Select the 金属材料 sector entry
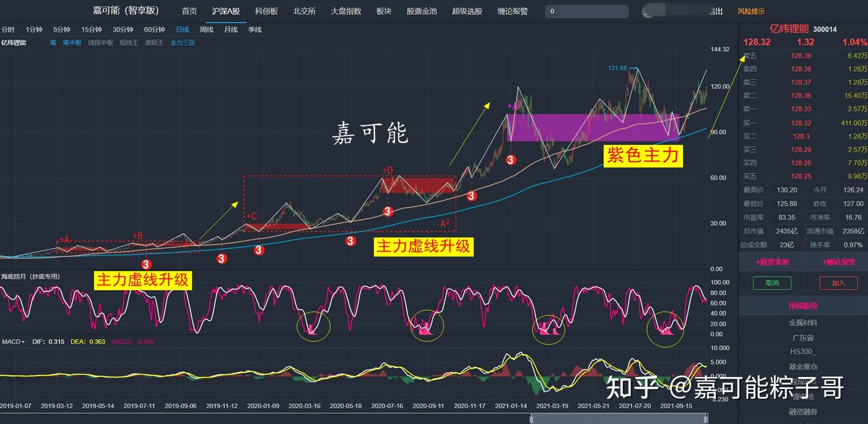868x424 pixels. (x=804, y=322)
